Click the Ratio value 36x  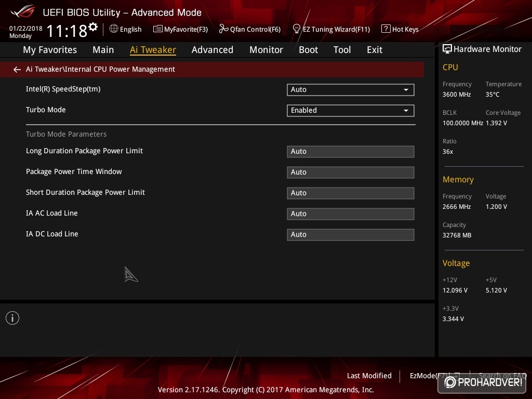pos(447,151)
